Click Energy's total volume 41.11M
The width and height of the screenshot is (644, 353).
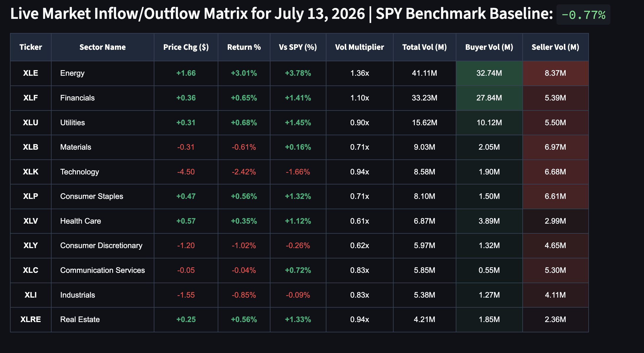point(425,73)
